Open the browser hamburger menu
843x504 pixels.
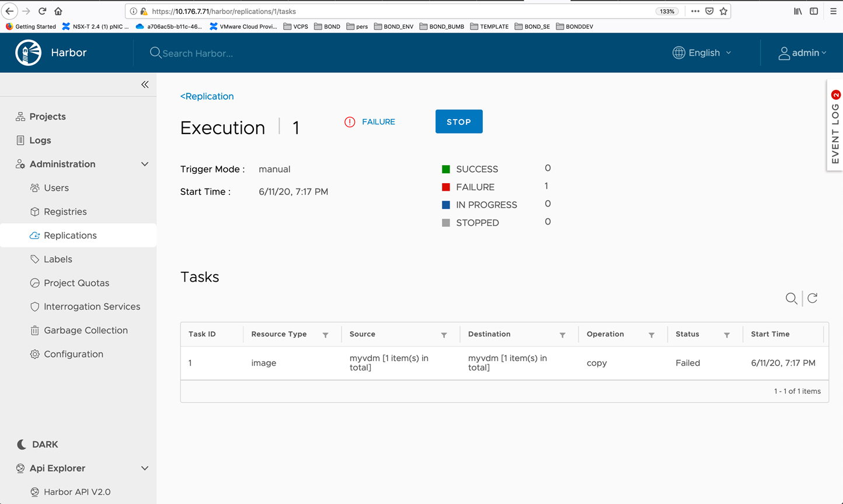(833, 11)
